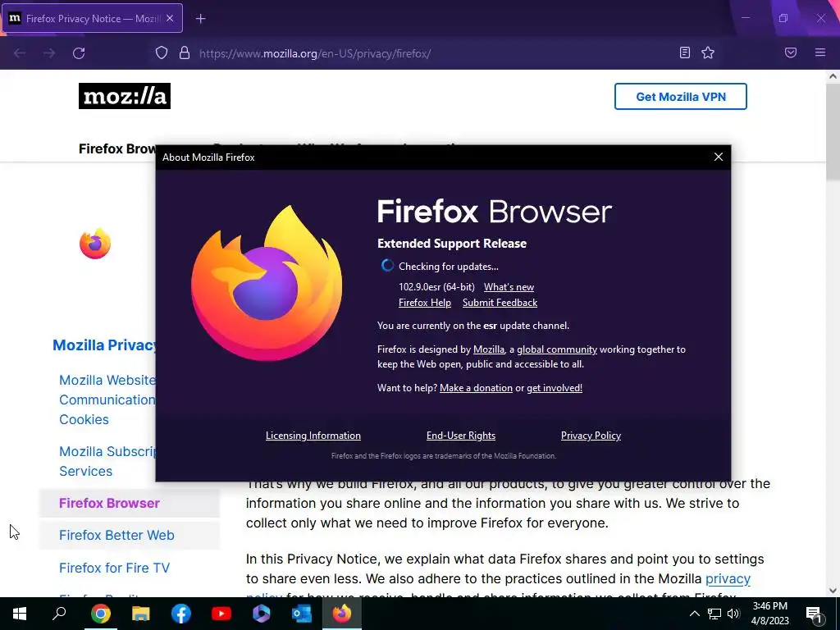Screen dimensions: 840x630
Task: Open a new tab with plus button
Action: coord(200,19)
